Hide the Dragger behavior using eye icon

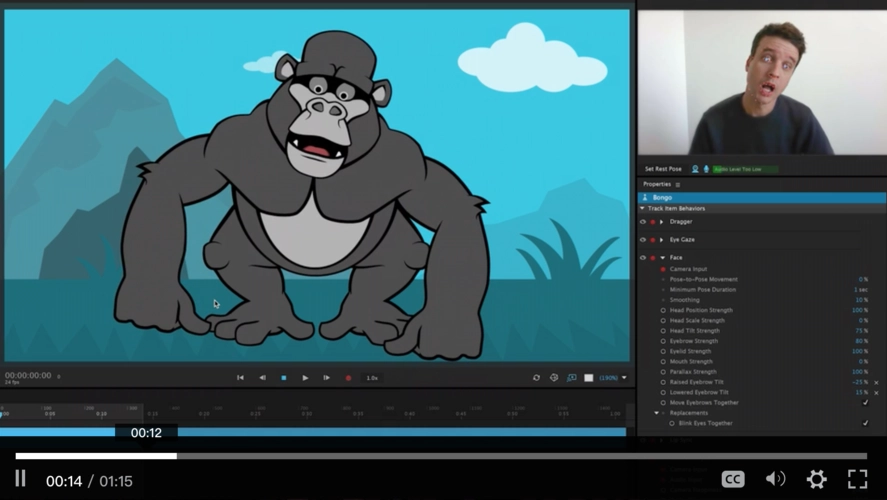(x=643, y=222)
